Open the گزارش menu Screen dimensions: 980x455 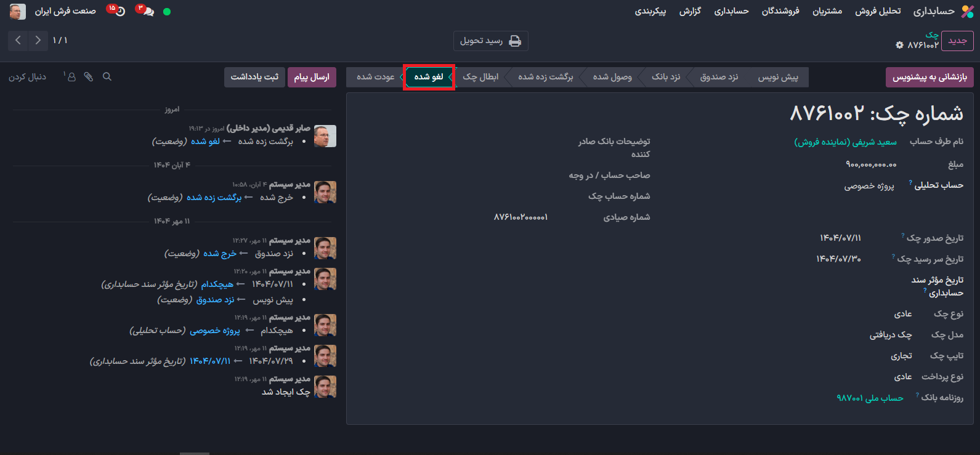pyautogui.click(x=690, y=11)
